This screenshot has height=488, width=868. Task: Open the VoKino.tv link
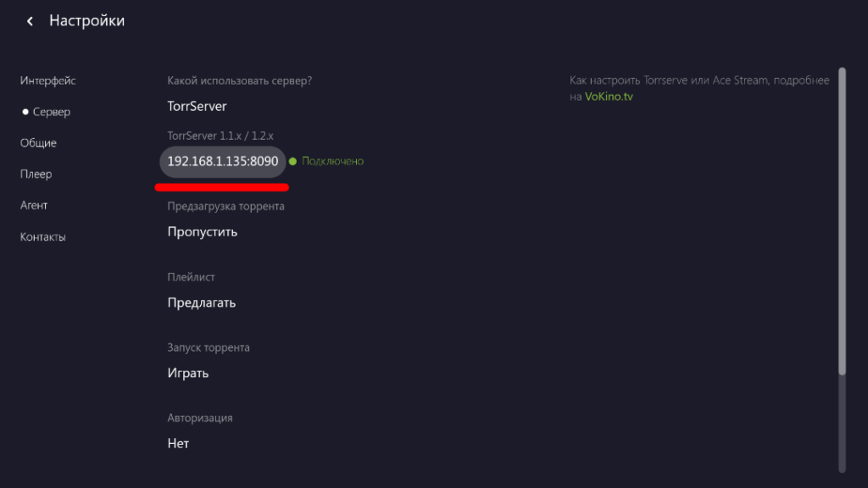pos(609,97)
